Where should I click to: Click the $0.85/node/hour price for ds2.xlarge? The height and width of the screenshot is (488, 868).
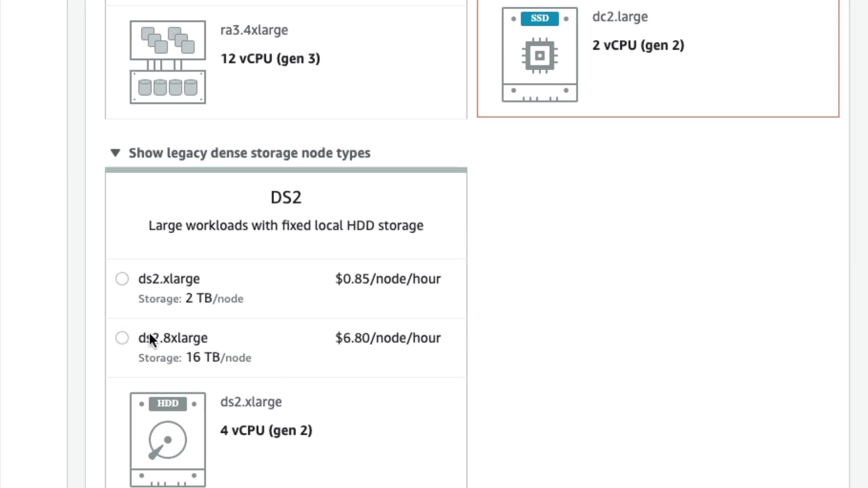(388, 279)
